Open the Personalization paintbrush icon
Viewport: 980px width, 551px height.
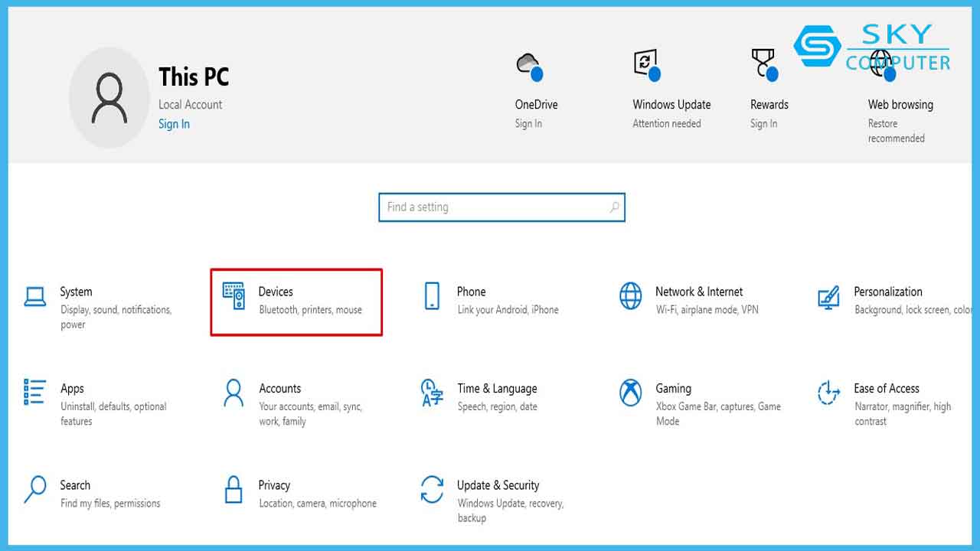829,297
